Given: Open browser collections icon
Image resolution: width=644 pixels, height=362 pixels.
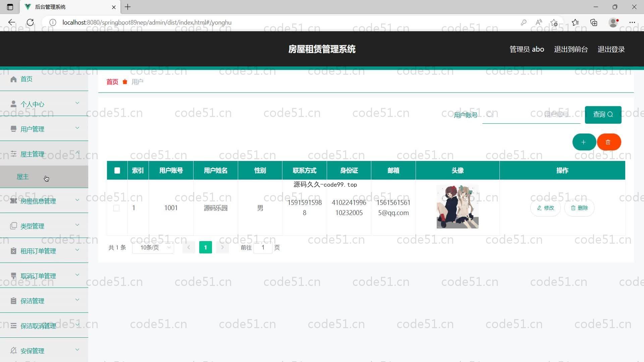Looking at the screenshot, I should click(x=594, y=22).
